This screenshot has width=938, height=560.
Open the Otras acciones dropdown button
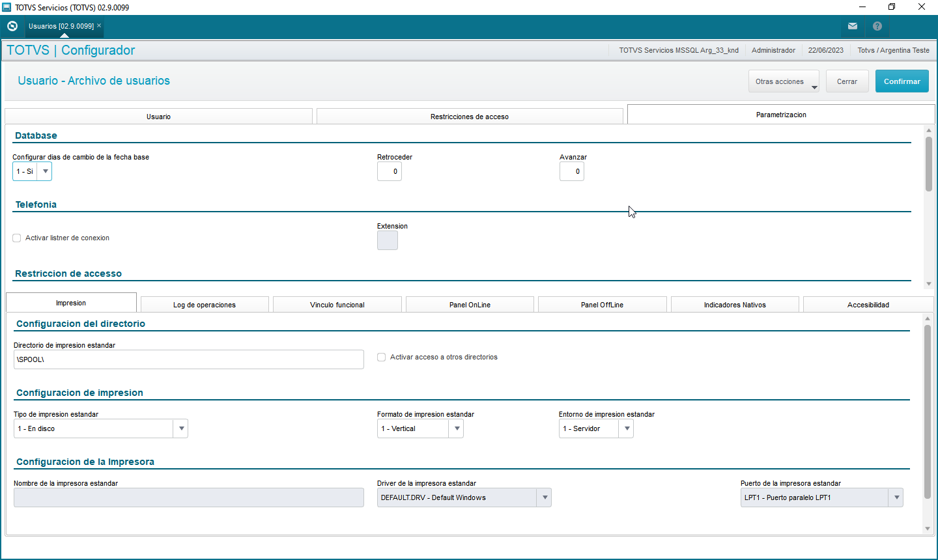click(x=784, y=81)
